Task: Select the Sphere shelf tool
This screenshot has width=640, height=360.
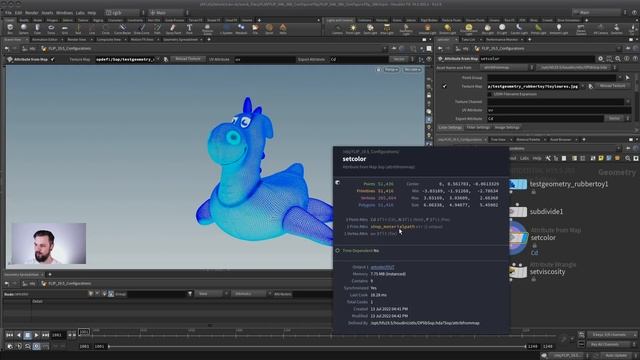Action: [x=24, y=29]
